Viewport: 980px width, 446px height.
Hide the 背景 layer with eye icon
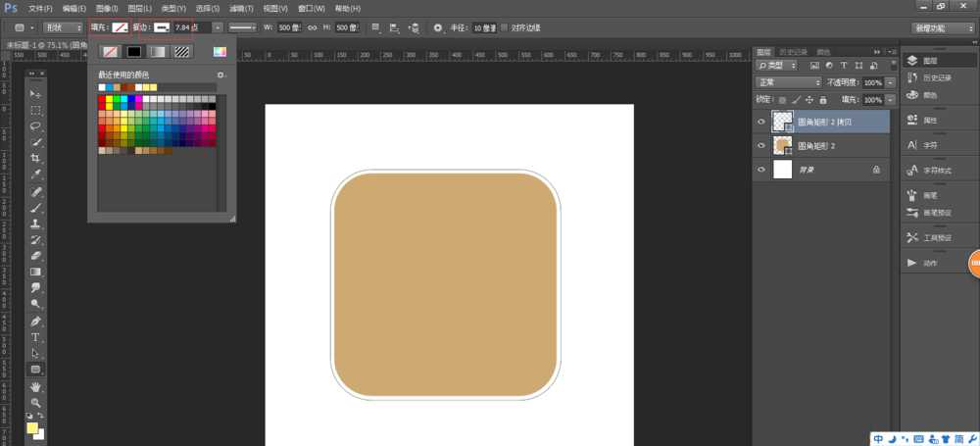[762, 170]
